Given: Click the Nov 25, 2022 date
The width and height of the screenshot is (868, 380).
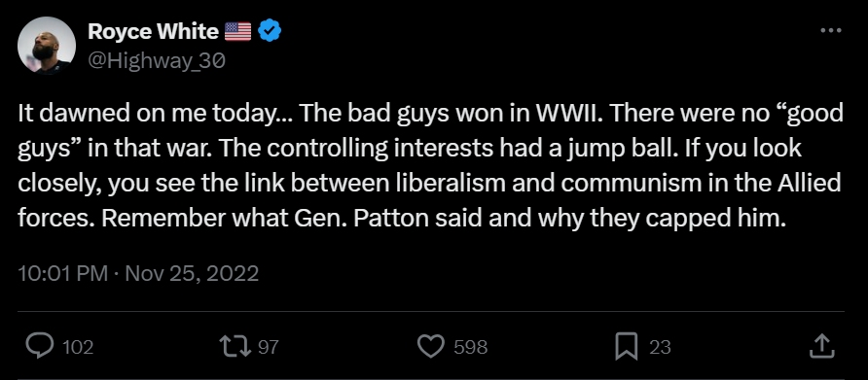Looking at the screenshot, I should pos(192,274).
